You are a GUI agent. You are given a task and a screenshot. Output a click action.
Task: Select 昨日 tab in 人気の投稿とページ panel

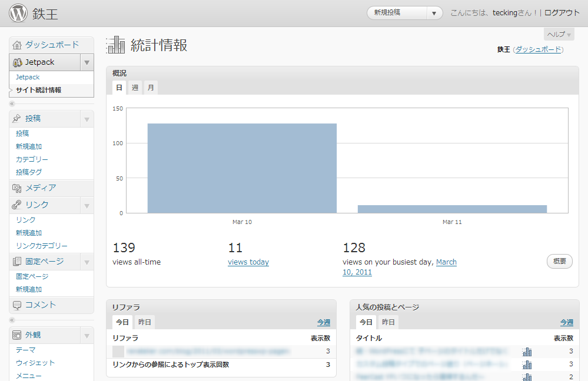pos(388,322)
